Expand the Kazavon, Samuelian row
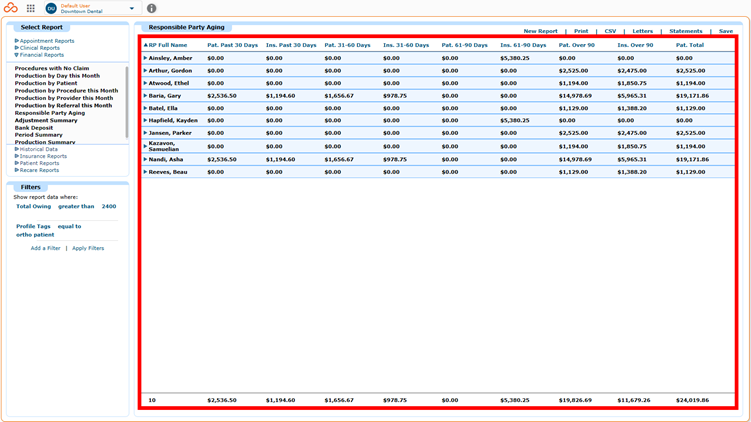This screenshot has height=422, width=751. [145, 146]
